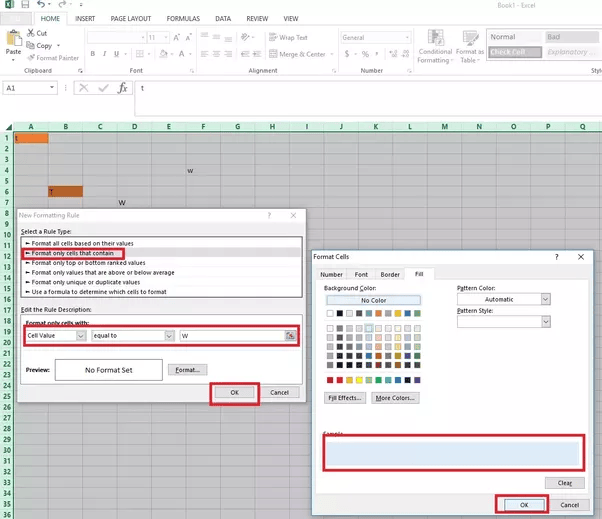Apply Accounting dollar number format
602x519 pixels.
(347, 54)
